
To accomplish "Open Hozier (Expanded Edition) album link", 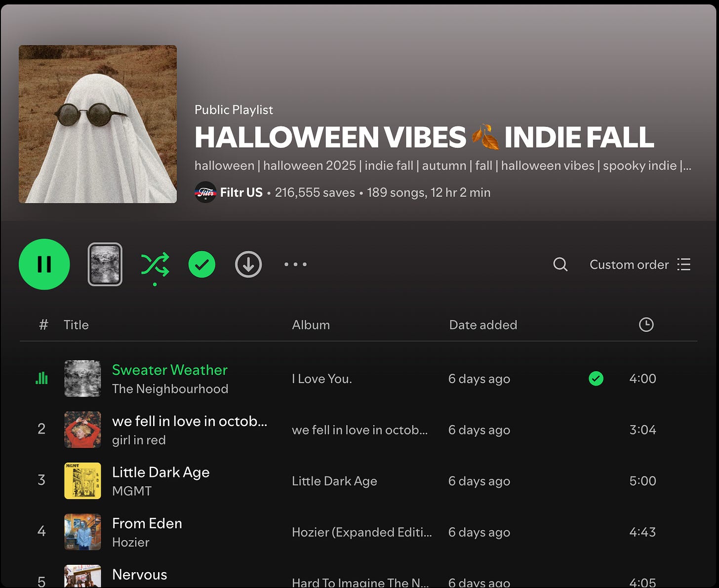I will click(362, 532).
